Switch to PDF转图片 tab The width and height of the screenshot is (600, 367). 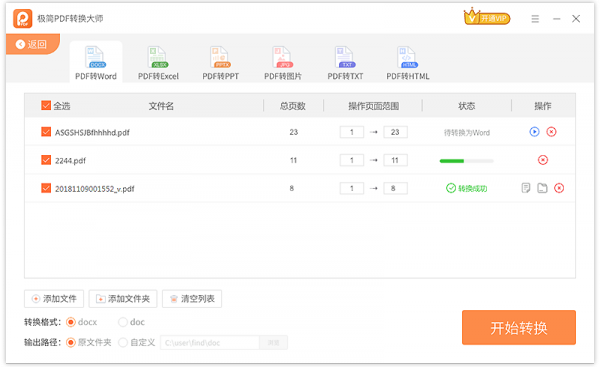pos(283,63)
